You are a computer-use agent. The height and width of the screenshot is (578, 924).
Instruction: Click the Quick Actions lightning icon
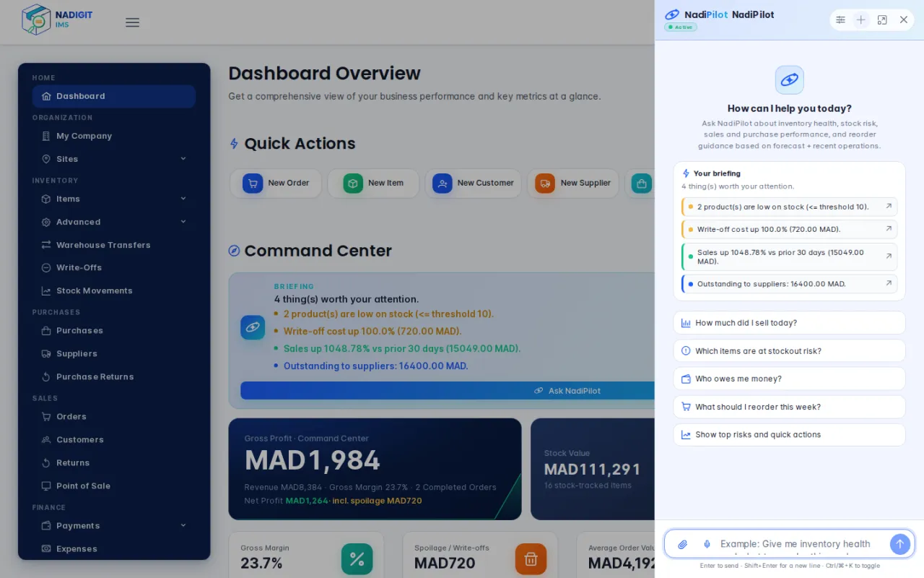234,144
